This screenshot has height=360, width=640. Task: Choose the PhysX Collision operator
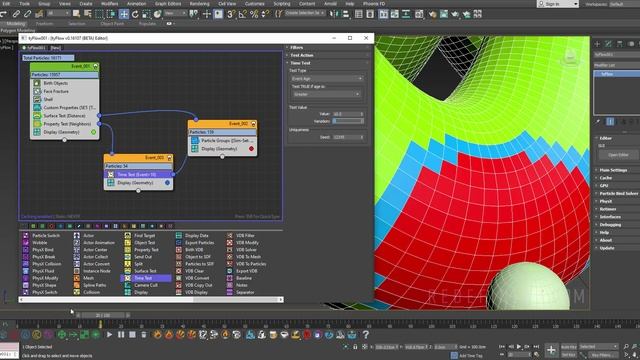[x=42, y=264]
